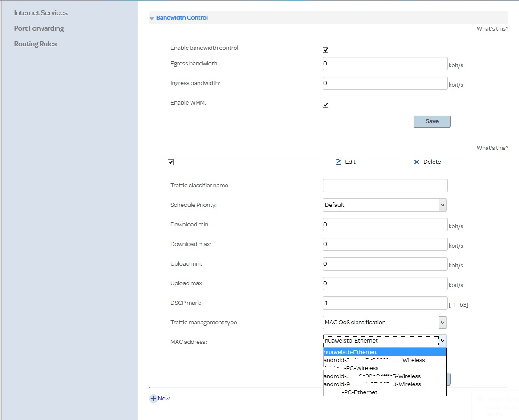Screen dimensions: 519x420
Task: Focus the Traffic classifier name field
Action: (385, 186)
